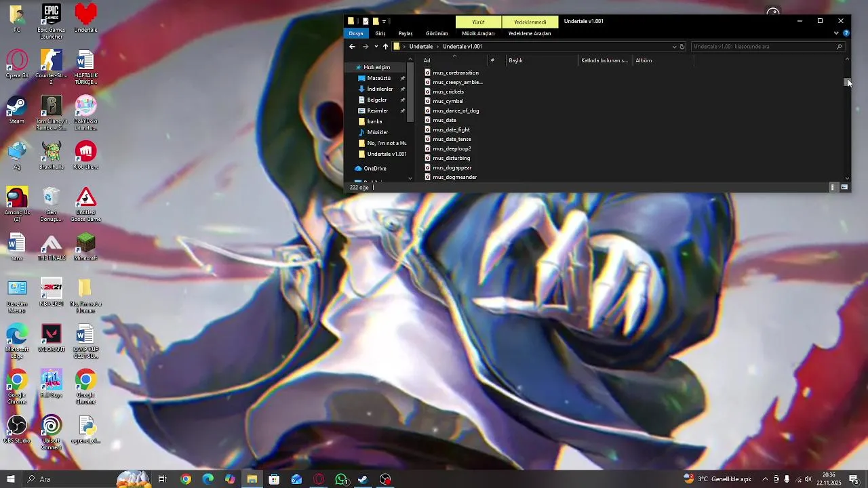The width and height of the screenshot is (868, 488).
Task: Select Doki Doki Literature Club desktop icon
Action: 85,113
